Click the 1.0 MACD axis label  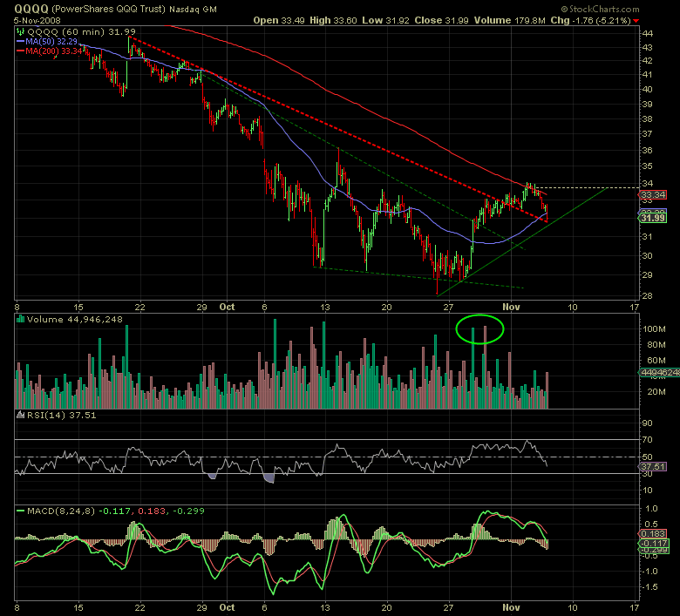point(652,509)
